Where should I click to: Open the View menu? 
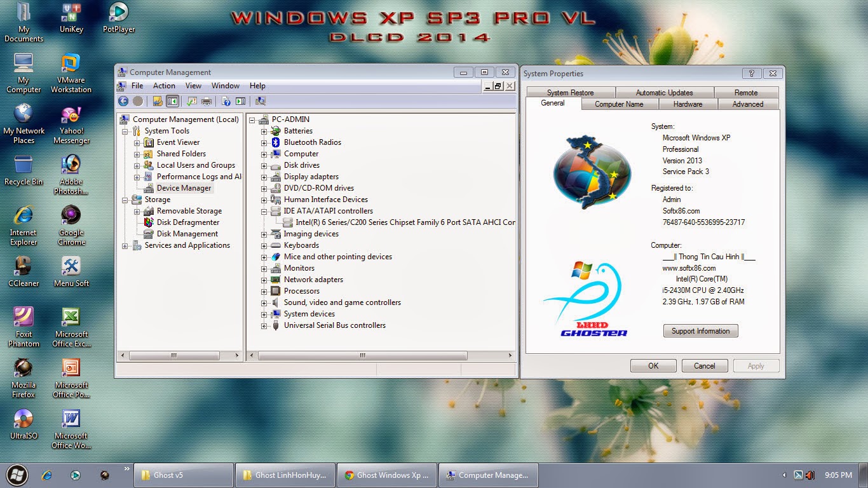(193, 86)
